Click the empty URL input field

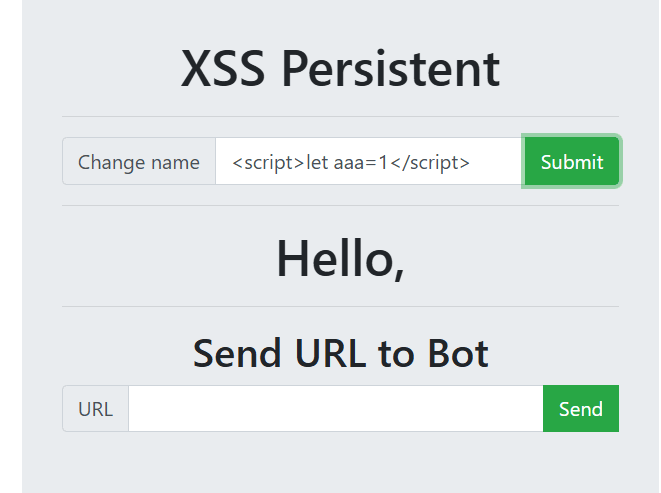(335, 409)
